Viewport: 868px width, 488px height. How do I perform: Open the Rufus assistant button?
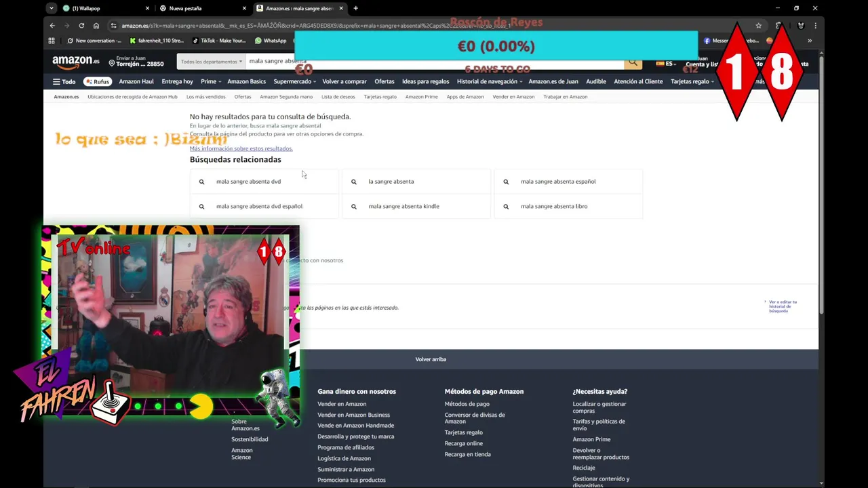point(98,81)
